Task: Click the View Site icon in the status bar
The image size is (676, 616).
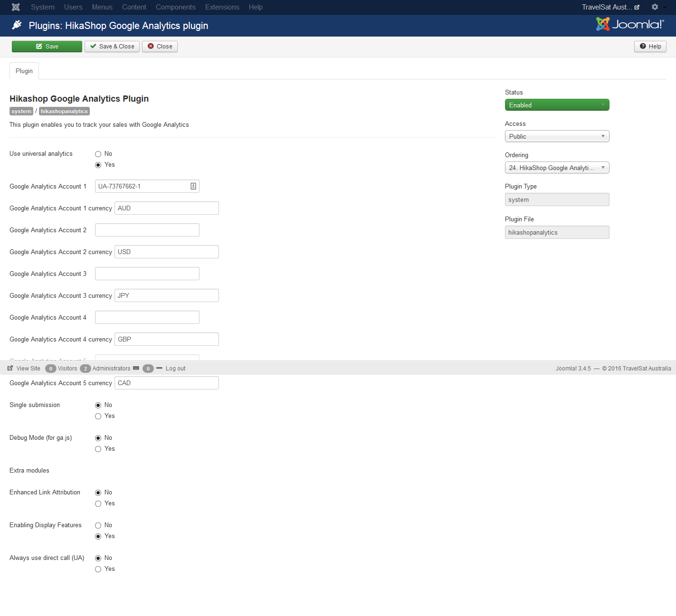Action: pos(10,368)
